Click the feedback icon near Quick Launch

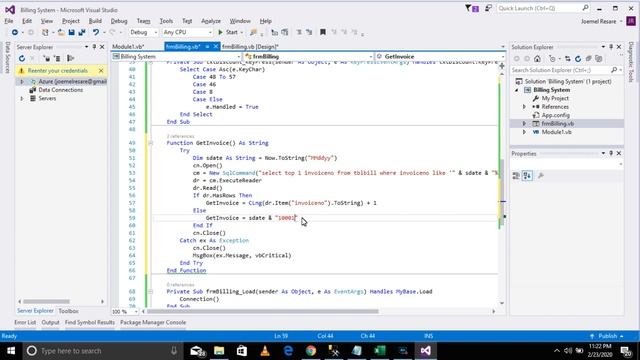point(488,8)
